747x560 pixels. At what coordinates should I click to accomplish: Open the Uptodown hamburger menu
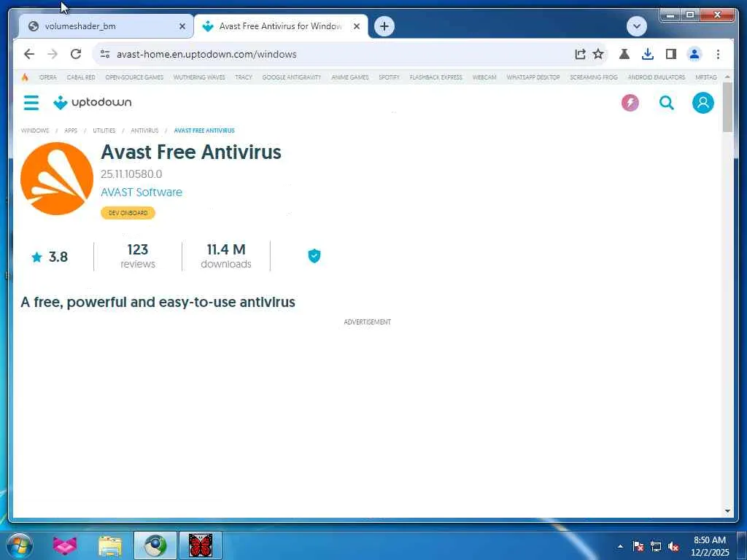[x=31, y=102]
